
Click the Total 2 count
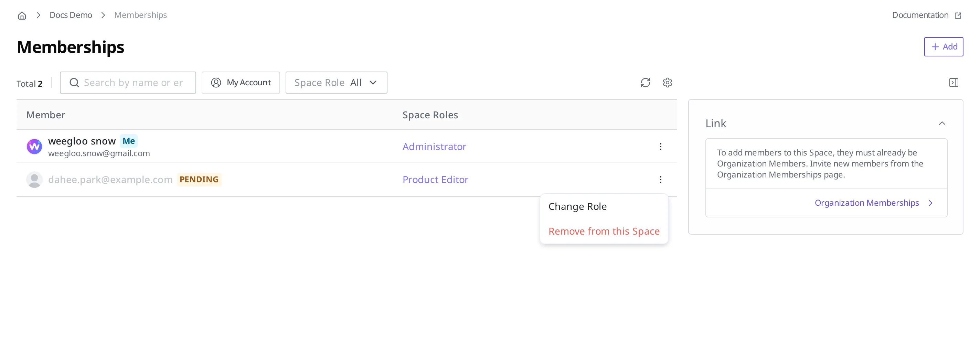point(29,83)
